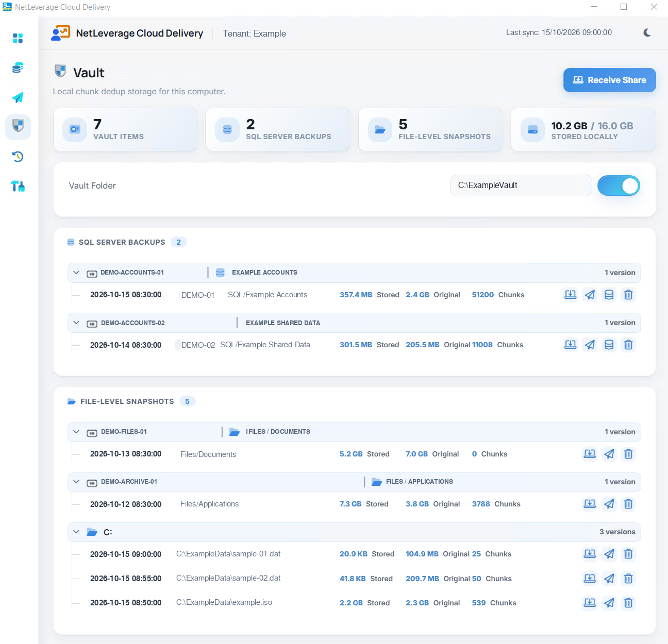The height and width of the screenshot is (644, 668).
Task: Collapse the DEMO-ACCOUNTS-01 group
Action: [76, 273]
